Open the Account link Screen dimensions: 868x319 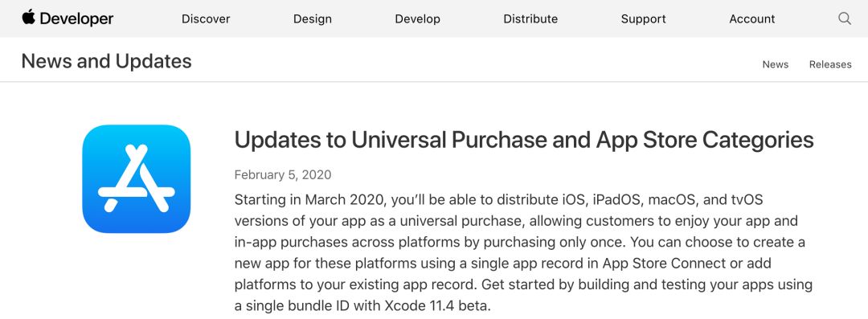(751, 18)
